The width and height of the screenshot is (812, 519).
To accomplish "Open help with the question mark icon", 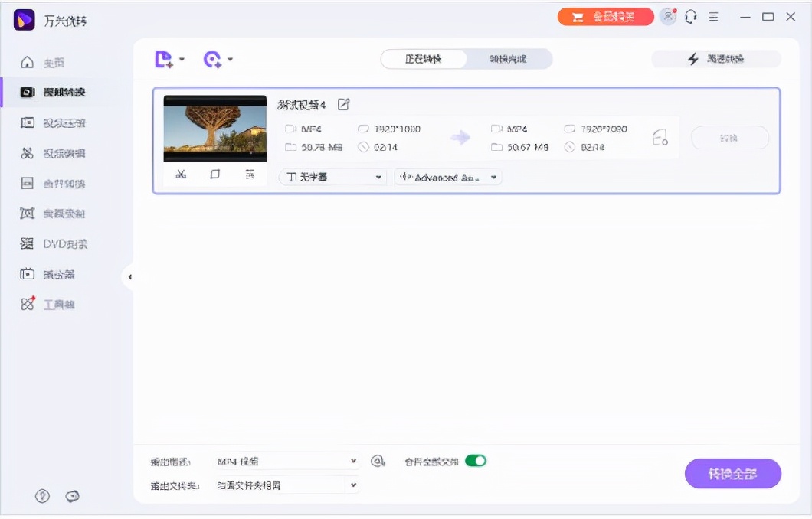I will pyautogui.click(x=42, y=496).
